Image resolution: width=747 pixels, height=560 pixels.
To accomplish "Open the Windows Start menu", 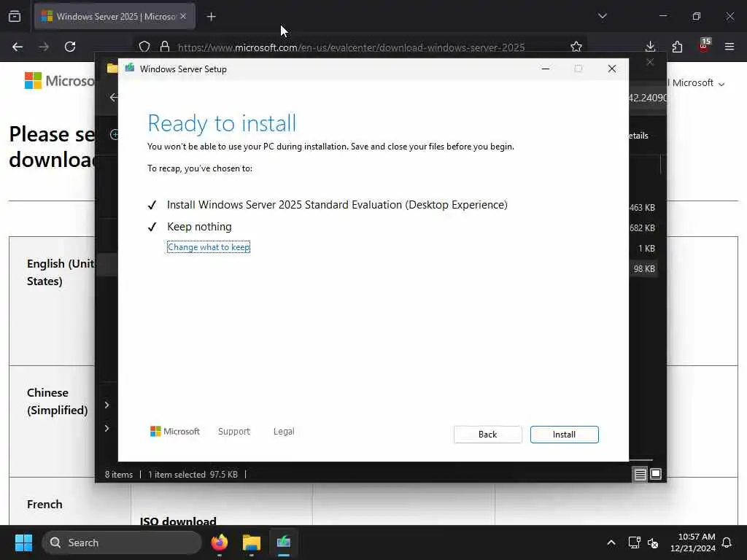I will pos(23,542).
